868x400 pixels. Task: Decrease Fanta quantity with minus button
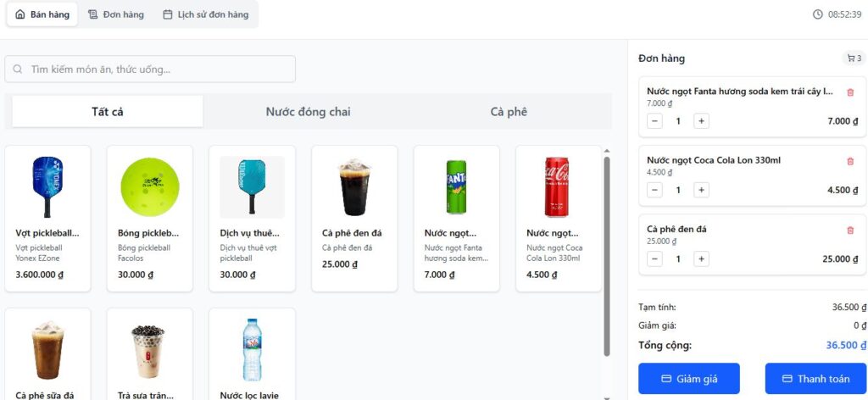[655, 121]
